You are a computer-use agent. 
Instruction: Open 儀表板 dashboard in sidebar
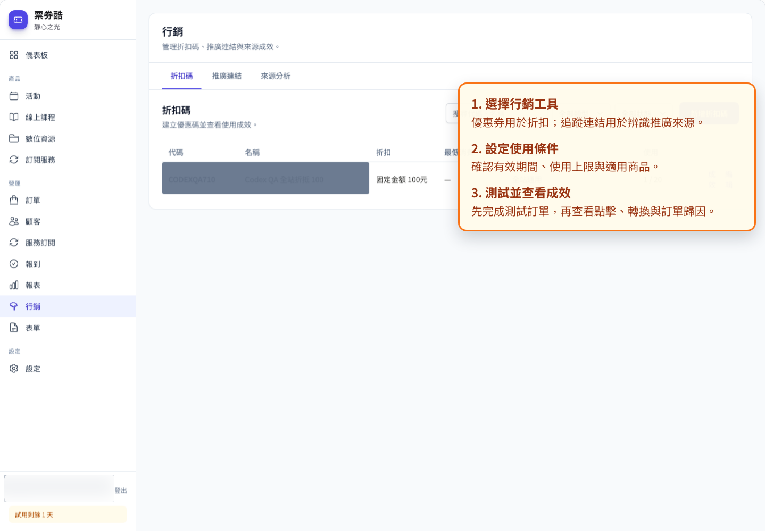point(68,55)
